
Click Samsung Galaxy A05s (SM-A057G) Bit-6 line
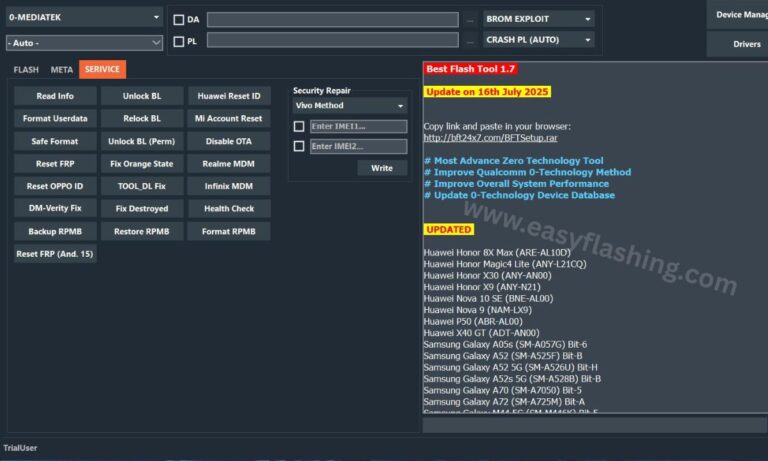click(x=505, y=344)
